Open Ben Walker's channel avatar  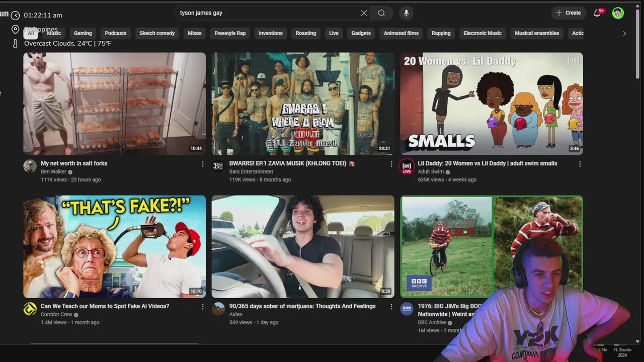(x=30, y=166)
